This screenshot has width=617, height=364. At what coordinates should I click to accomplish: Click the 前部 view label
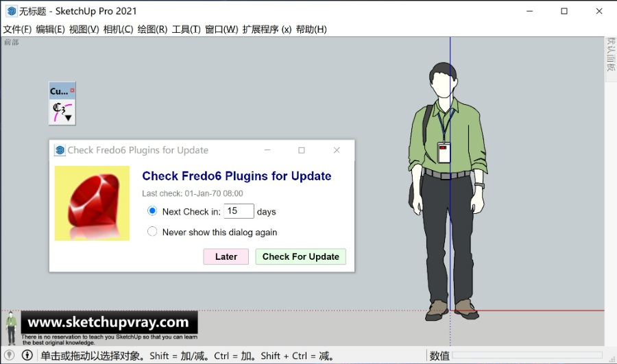(12, 42)
